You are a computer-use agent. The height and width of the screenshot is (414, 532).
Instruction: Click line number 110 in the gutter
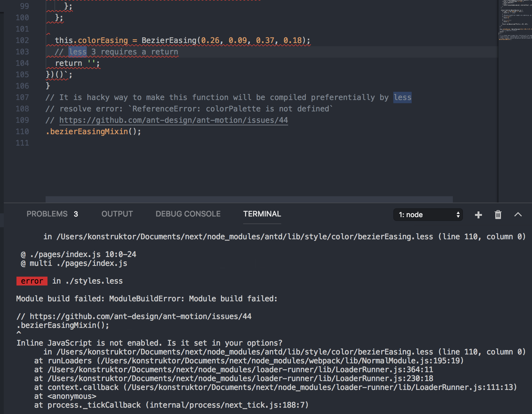click(22, 132)
